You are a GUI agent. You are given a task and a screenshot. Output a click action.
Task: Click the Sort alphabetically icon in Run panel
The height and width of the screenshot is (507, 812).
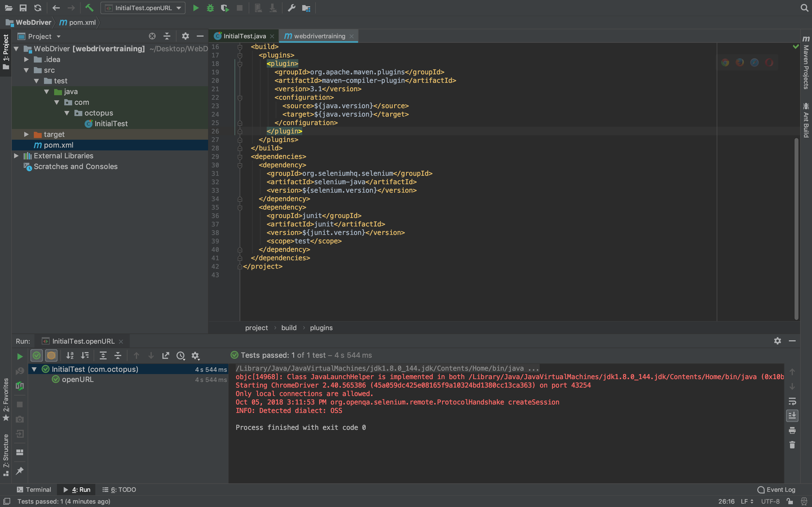70,355
